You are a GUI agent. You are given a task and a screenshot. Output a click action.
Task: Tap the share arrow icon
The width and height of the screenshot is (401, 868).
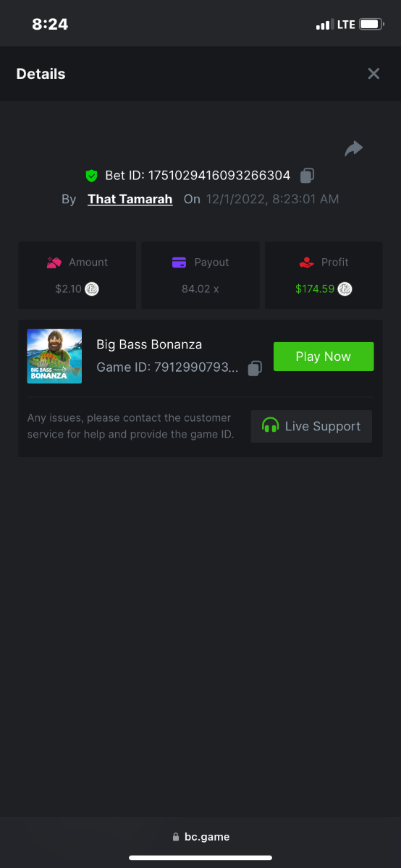click(353, 148)
